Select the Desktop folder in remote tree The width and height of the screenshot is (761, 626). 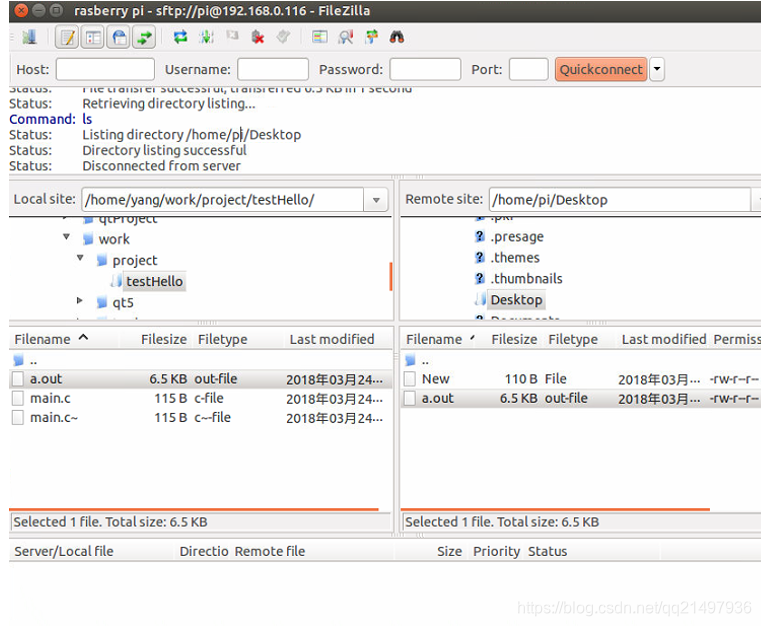pos(516,300)
